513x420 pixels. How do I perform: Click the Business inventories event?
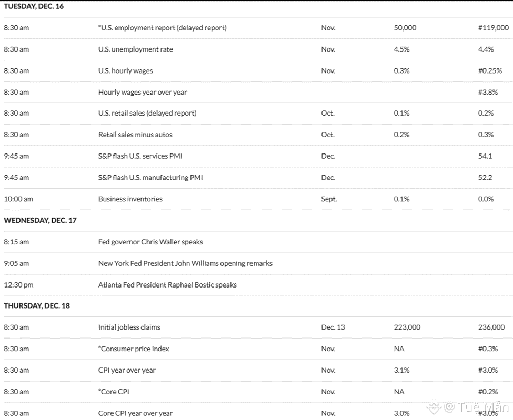click(x=130, y=199)
